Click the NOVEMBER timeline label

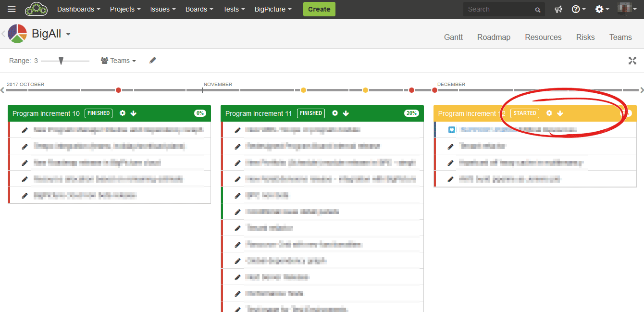pos(218,85)
